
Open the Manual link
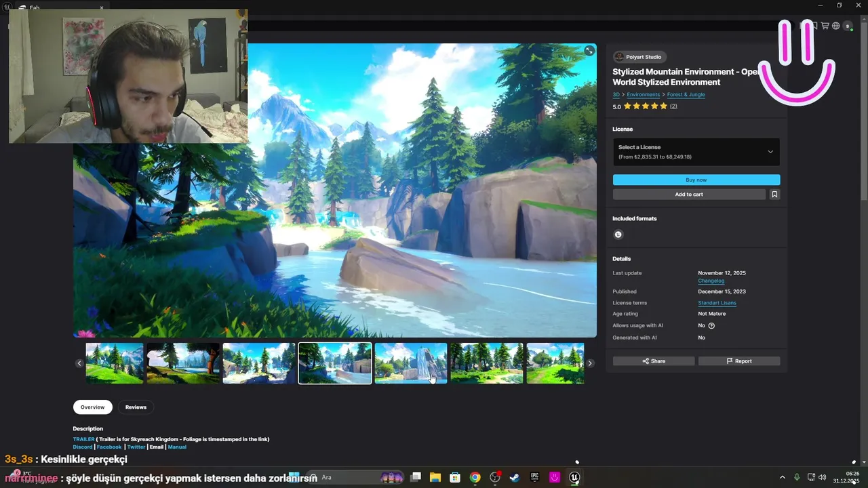point(177,447)
